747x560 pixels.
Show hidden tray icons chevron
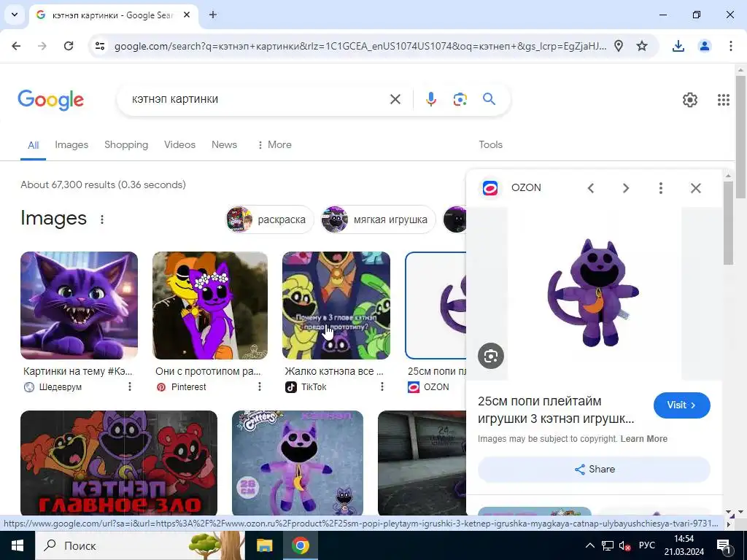tap(589, 545)
